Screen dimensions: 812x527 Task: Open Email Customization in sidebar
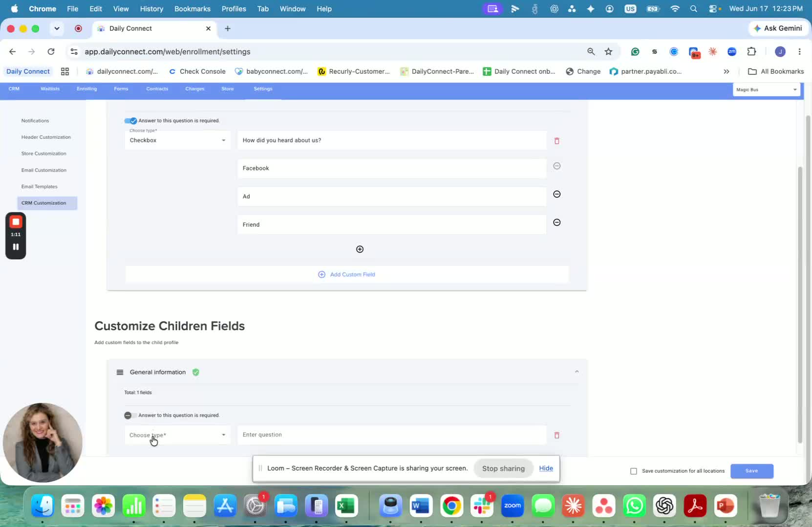43,170
